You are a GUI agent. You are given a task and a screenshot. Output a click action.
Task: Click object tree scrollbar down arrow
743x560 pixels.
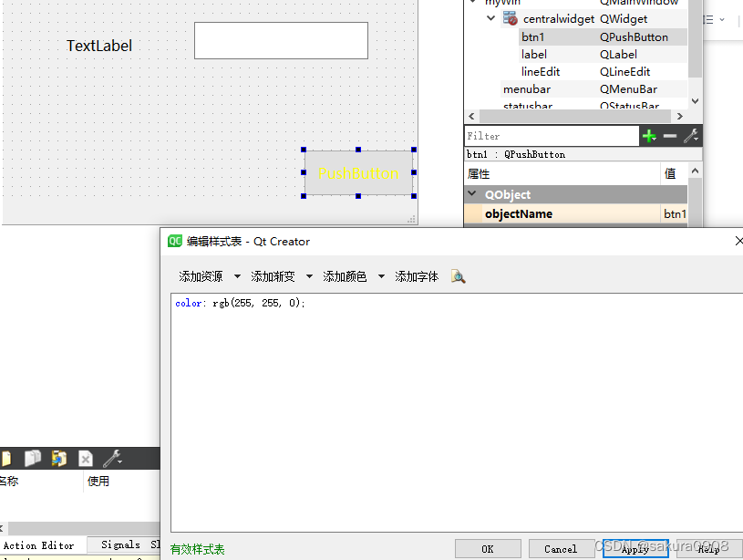[696, 101]
